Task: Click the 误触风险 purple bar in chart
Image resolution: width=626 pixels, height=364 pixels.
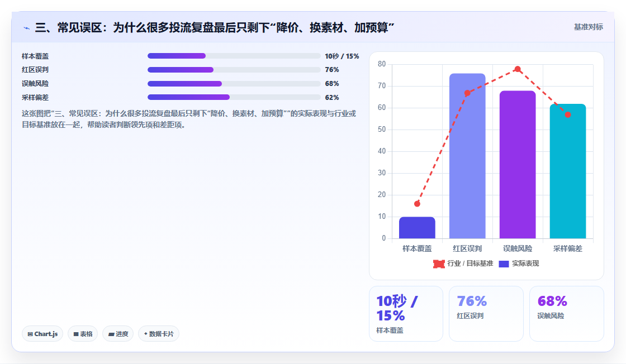Action: (518, 165)
